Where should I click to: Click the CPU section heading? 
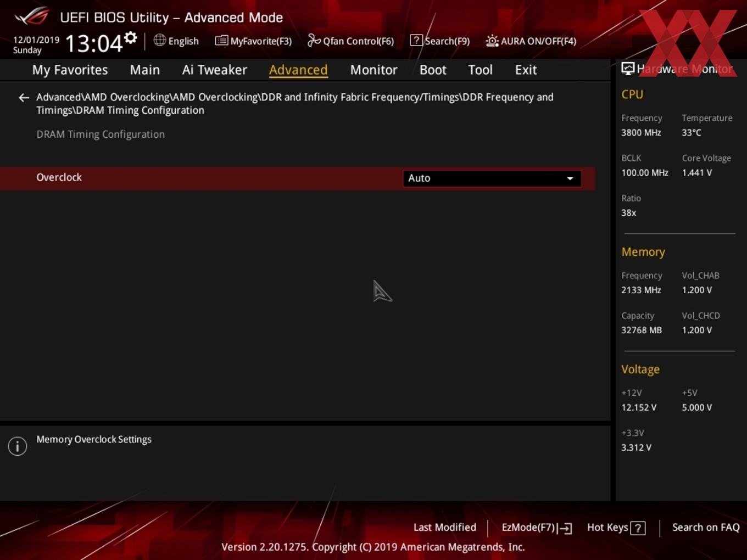pyautogui.click(x=632, y=94)
